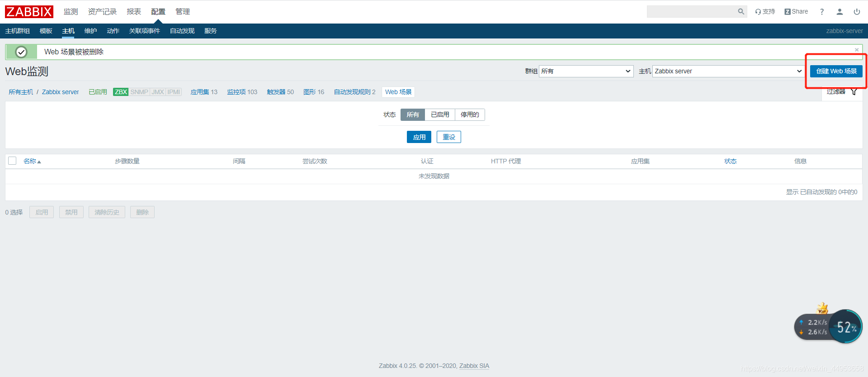Dismiss the Web 场景 deleted message

[857, 50]
